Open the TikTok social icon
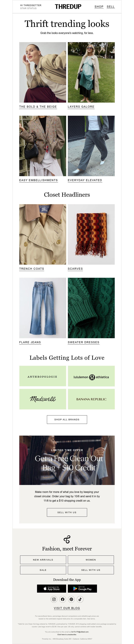The width and height of the screenshot is (134, 644). tap(80, 599)
